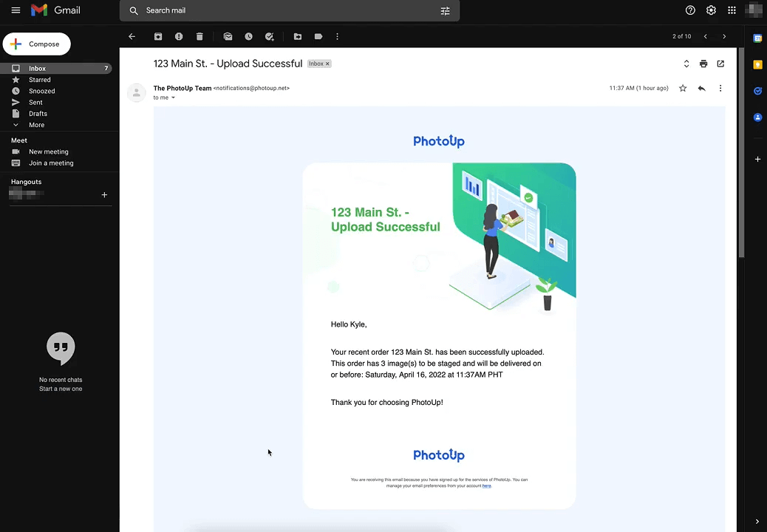
Task: Mark email as unread
Action: [x=228, y=37]
